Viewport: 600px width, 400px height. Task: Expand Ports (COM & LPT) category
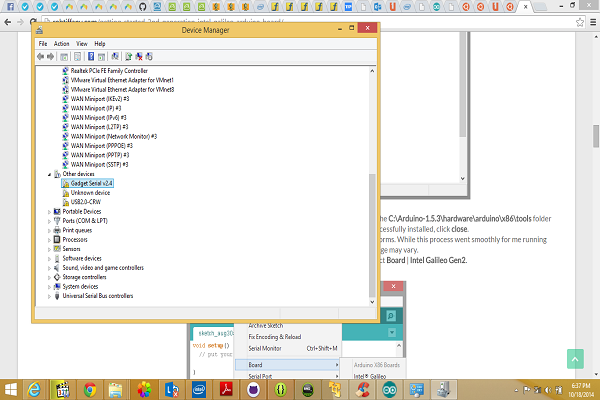pyautogui.click(x=49, y=221)
